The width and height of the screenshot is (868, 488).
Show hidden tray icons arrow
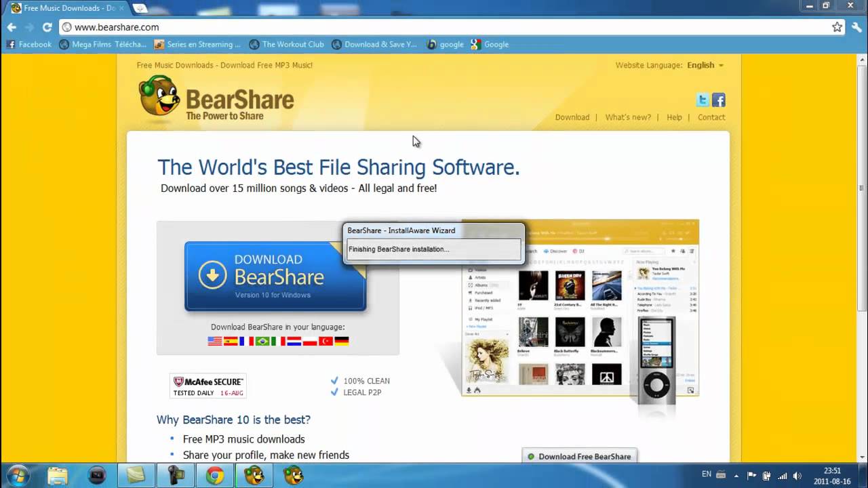[738, 475]
